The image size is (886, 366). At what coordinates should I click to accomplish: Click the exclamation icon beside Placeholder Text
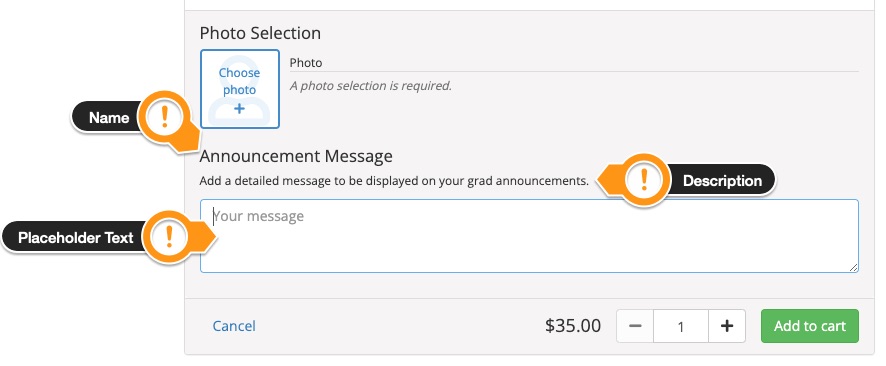point(168,237)
